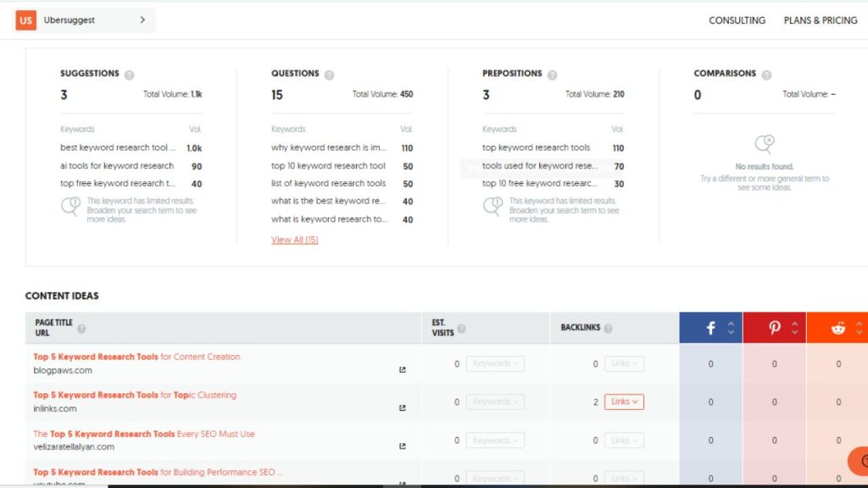Click the Questions help info icon

point(329,75)
